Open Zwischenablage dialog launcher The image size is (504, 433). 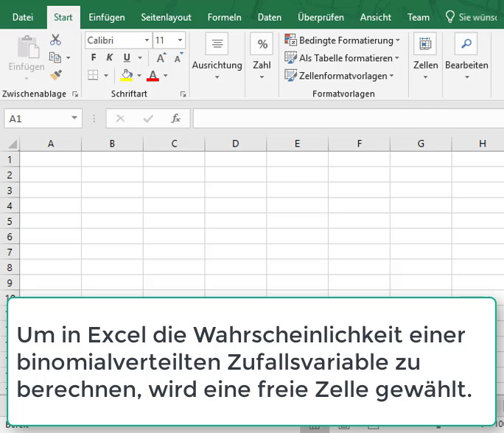(x=75, y=94)
